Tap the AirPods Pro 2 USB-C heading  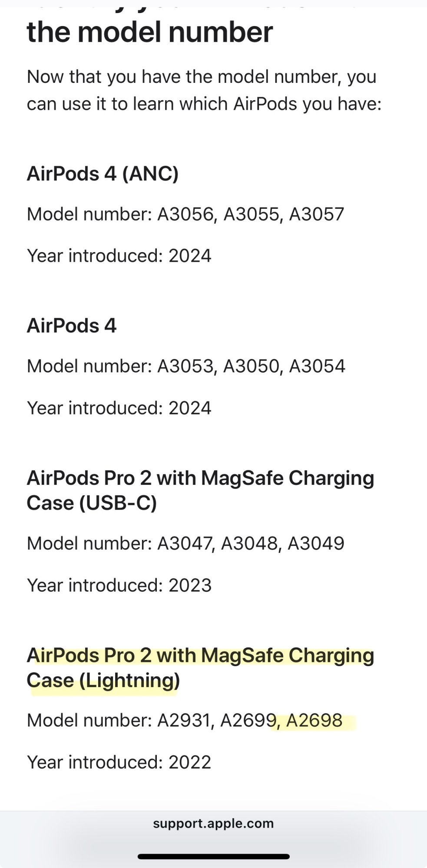(x=200, y=490)
